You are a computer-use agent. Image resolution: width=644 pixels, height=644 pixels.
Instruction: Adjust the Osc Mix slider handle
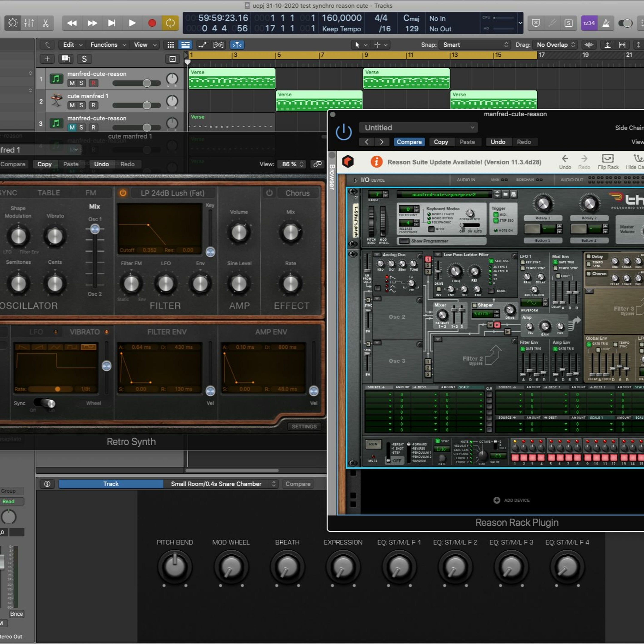point(95,229)
